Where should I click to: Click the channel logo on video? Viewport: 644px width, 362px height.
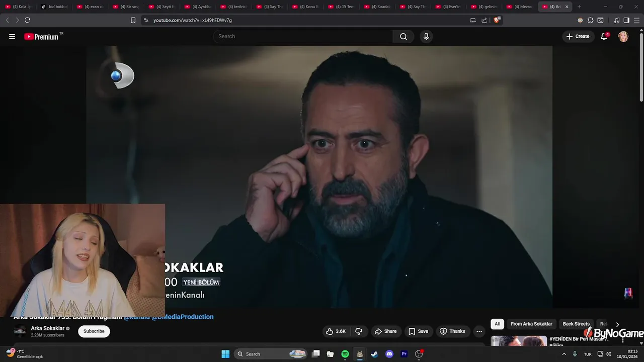coord(122,76)
